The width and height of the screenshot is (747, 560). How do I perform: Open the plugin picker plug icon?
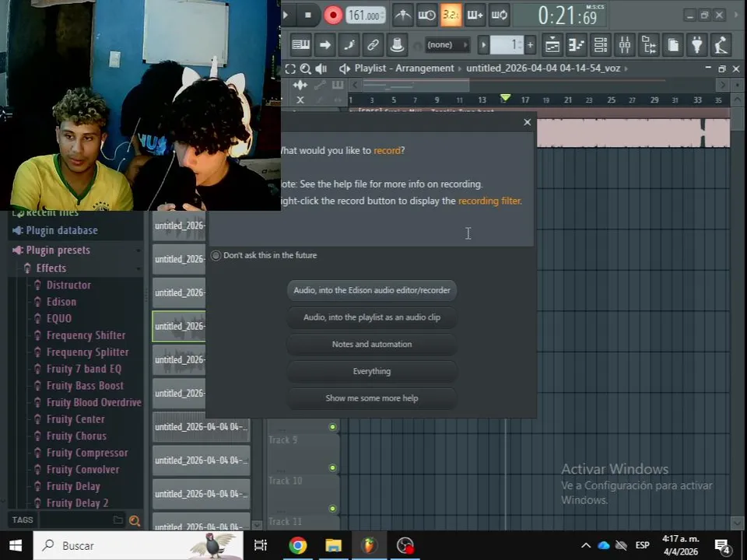coord(696,45)
